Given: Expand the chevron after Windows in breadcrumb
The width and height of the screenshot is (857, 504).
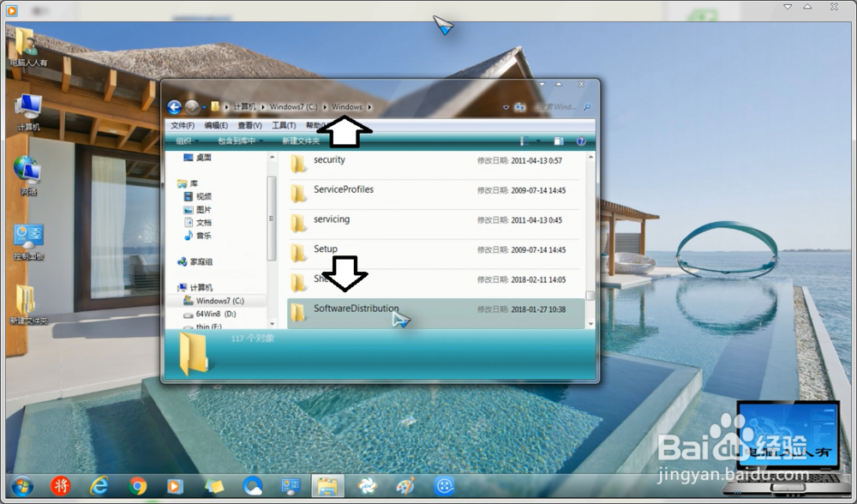Looking at the screenshot, I should click(x=369, y=107).
